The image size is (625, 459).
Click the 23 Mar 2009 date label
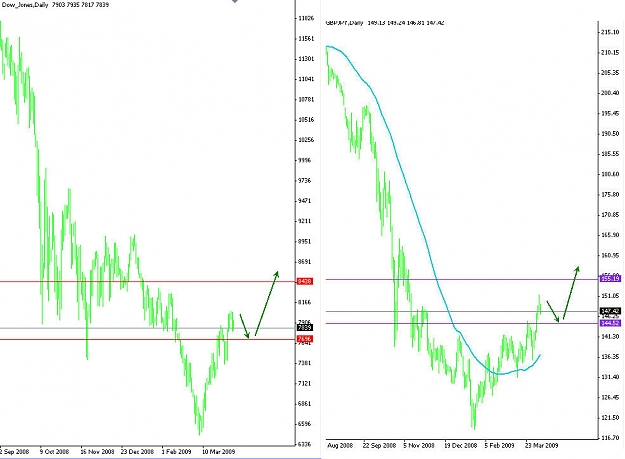pyautogui.click(x=541, y=445)
